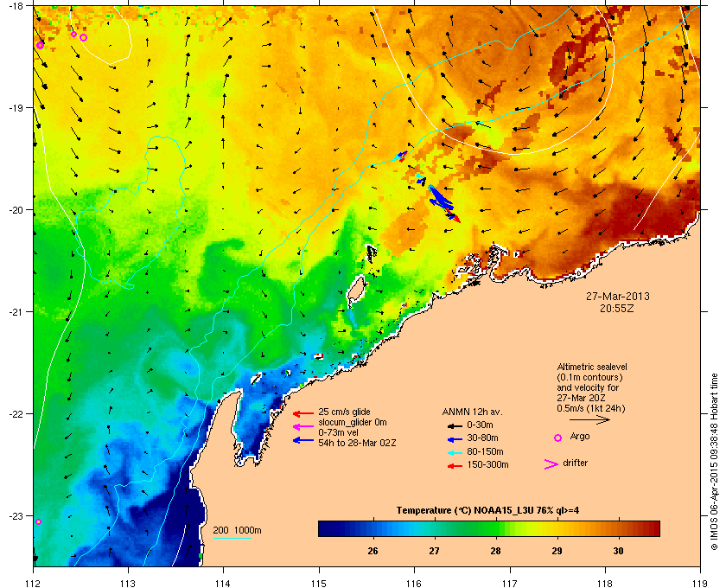The image size is (726, 588).
Task: Click the 'Altimetric sealevel' legend text
Action: tap(592, 367)
